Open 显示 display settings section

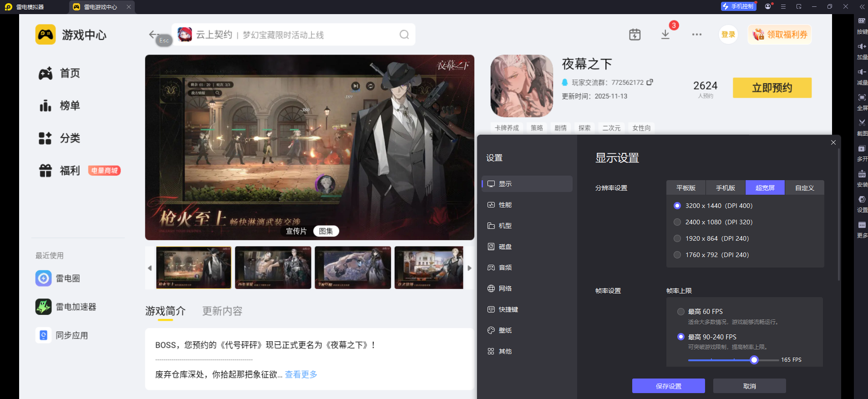527,184
